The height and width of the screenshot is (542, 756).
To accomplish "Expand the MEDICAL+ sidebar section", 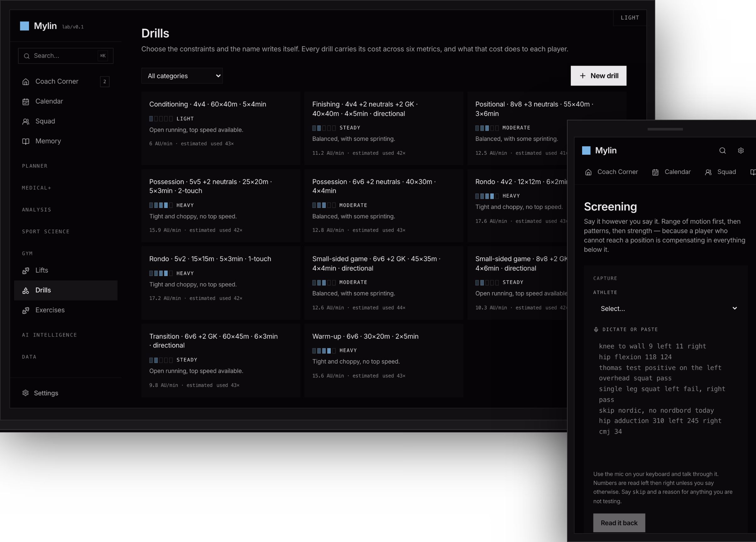I will [37, 188].
